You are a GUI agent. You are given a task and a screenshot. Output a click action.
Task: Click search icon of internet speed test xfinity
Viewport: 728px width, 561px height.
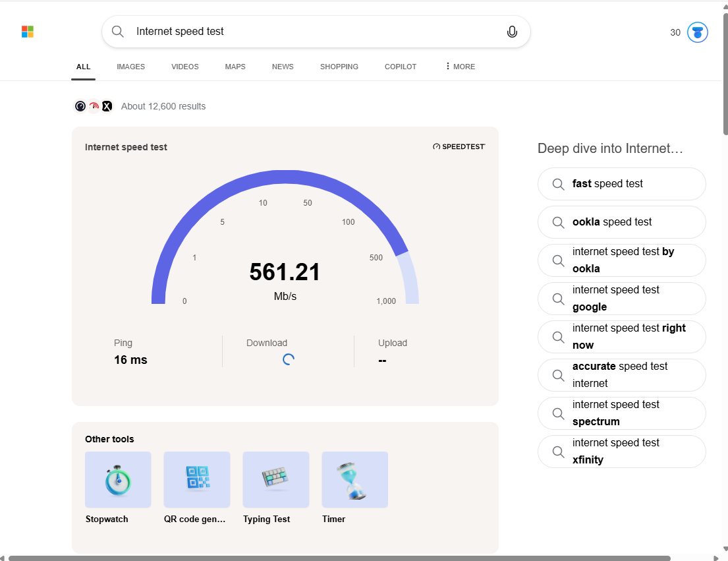[558, 452]
